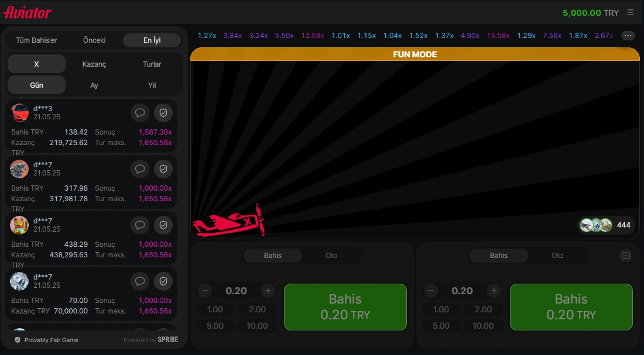The width and height of the screenshot is (644, 355).
Task: Open chat icon on 438.29 bet row
Action: (140, 225)
